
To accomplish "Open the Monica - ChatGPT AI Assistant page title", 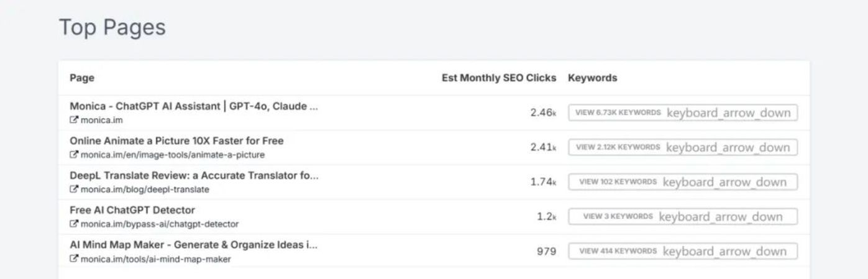I will point(193,106).
